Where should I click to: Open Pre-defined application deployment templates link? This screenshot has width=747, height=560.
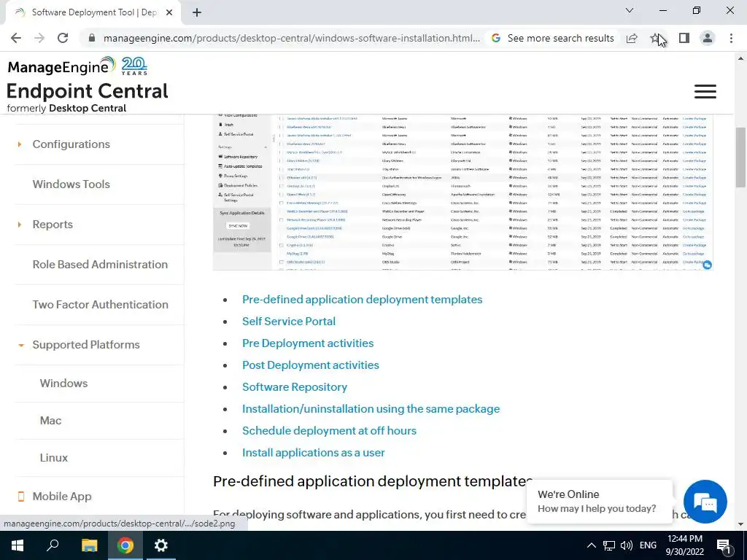pyautogui.click(x=362, y=300)
